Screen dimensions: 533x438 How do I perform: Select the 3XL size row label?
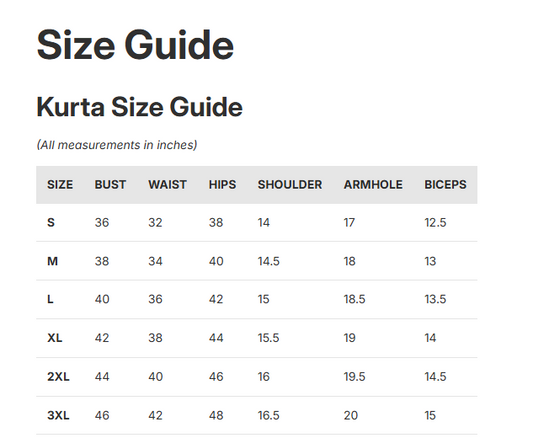[58, 416]
